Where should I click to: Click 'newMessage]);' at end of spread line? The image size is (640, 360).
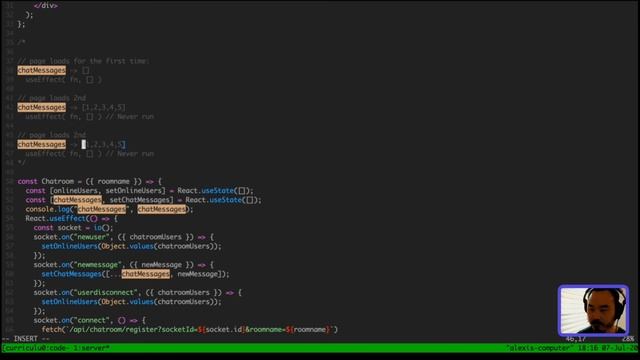[x=203, y=274]
